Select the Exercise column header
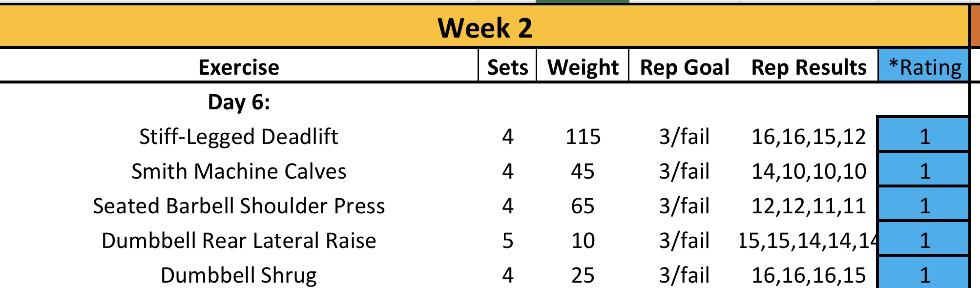The image size is (980, 288). pos(239,67)
